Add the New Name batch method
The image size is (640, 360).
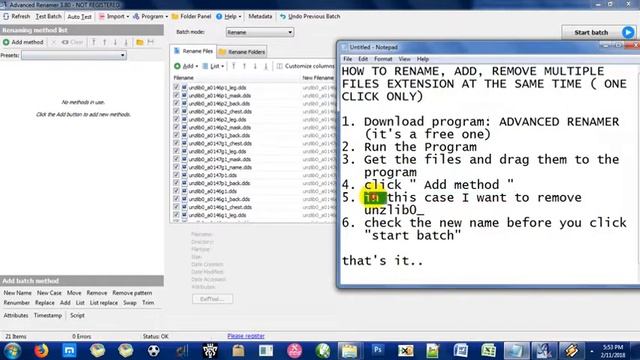click(18, 293)
